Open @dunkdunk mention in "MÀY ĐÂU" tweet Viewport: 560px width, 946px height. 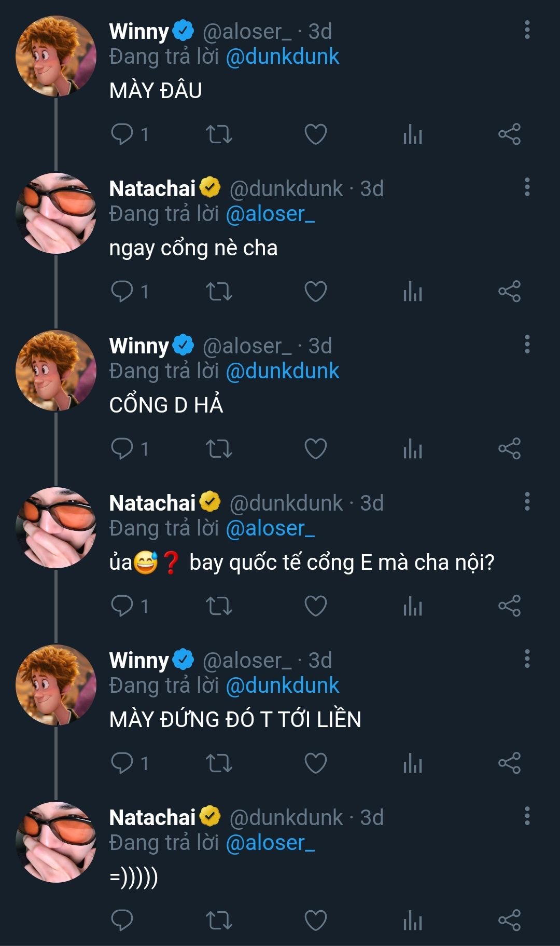[x=283, y=57]
